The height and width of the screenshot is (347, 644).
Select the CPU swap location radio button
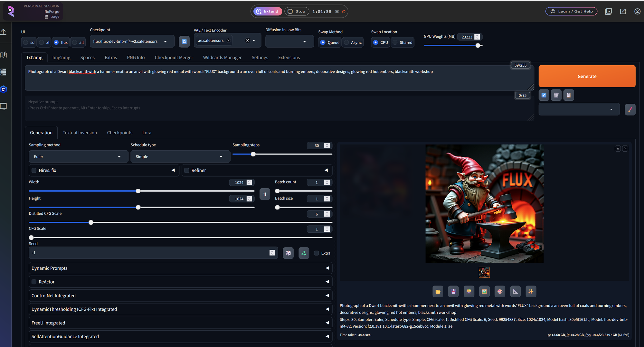click(375, 42)
